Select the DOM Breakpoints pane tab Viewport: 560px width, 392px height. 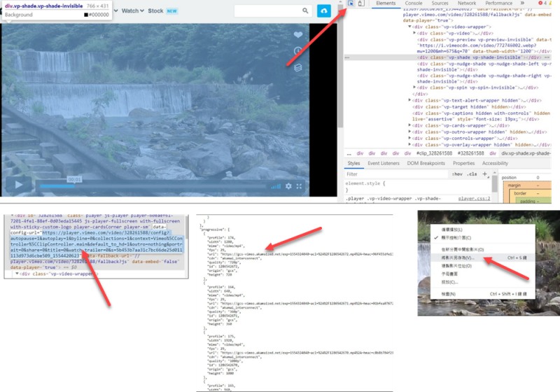pyautogui.click(x=426, y=163)
